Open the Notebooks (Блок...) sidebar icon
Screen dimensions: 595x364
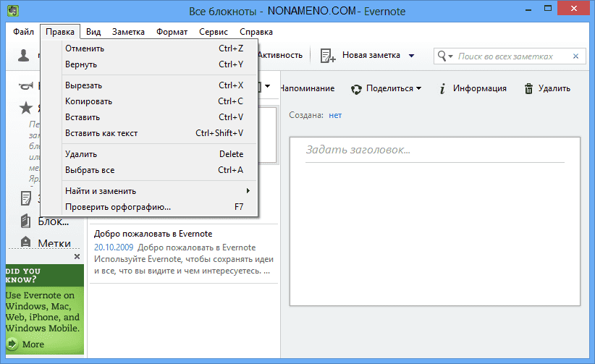[26, 221]
